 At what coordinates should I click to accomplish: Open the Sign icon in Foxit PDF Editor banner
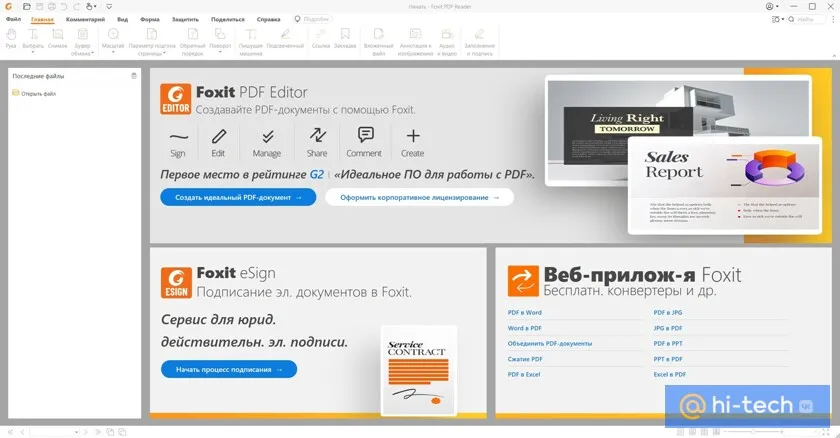pos(178,141)
